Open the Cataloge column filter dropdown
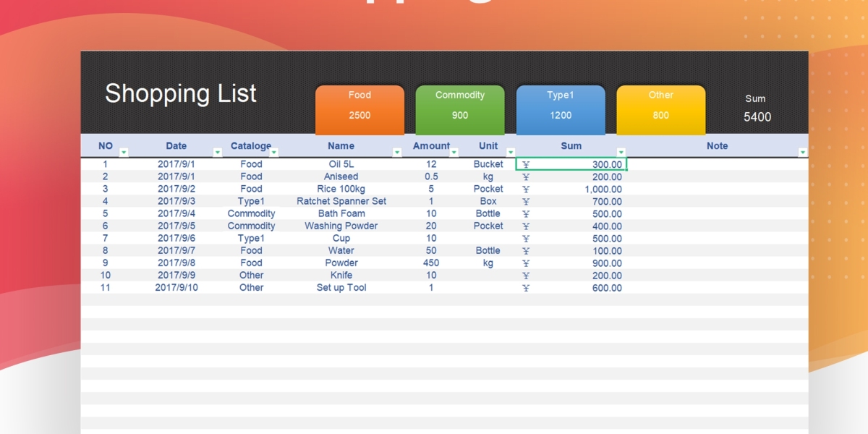The width and height of the screenshot is (868, 434). point(274,152)
